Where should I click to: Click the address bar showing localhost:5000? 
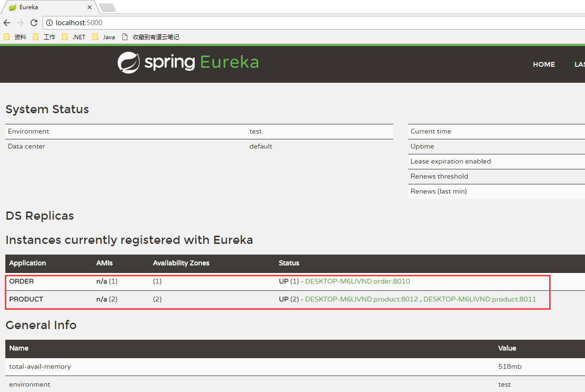pyautogui.click(x=315, y=23)
